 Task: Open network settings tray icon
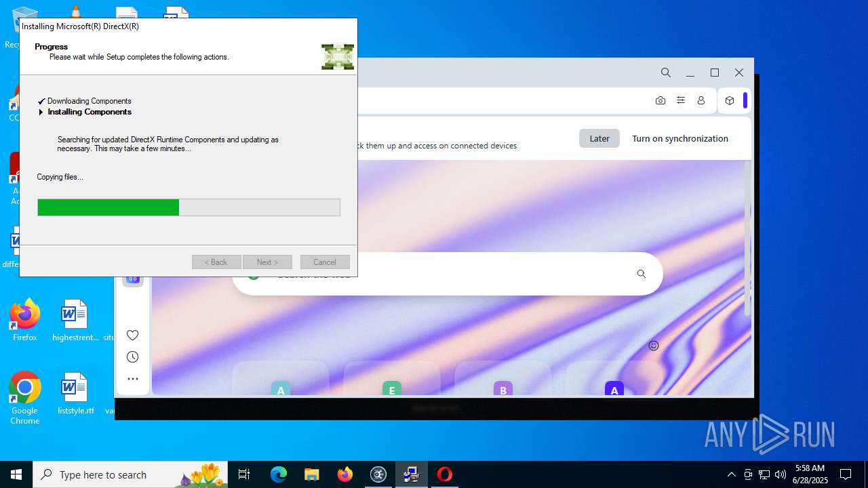click(764, 474)
